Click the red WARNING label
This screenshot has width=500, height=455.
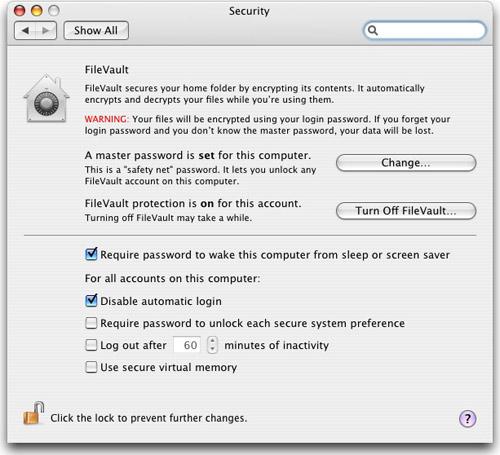coord(106,119)
